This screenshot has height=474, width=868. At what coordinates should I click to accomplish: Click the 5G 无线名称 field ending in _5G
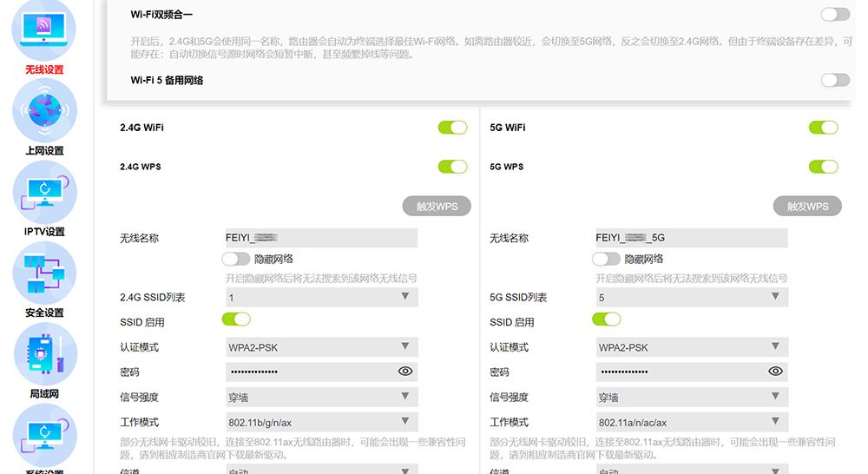pyautogui.click(x=692, y=238)
